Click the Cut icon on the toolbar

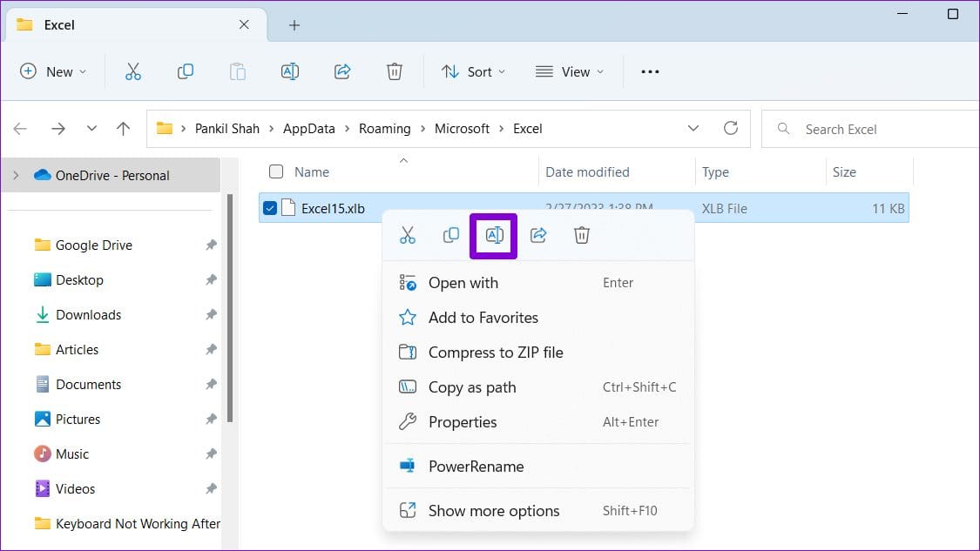(x=132, y=71)
